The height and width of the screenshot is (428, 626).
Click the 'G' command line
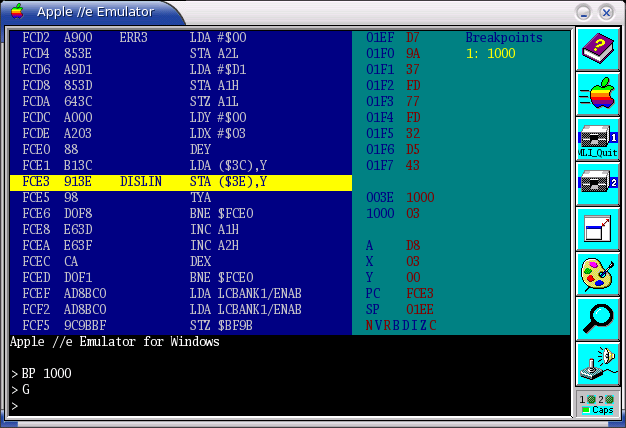pyautogui.click(x=21, y=390)
